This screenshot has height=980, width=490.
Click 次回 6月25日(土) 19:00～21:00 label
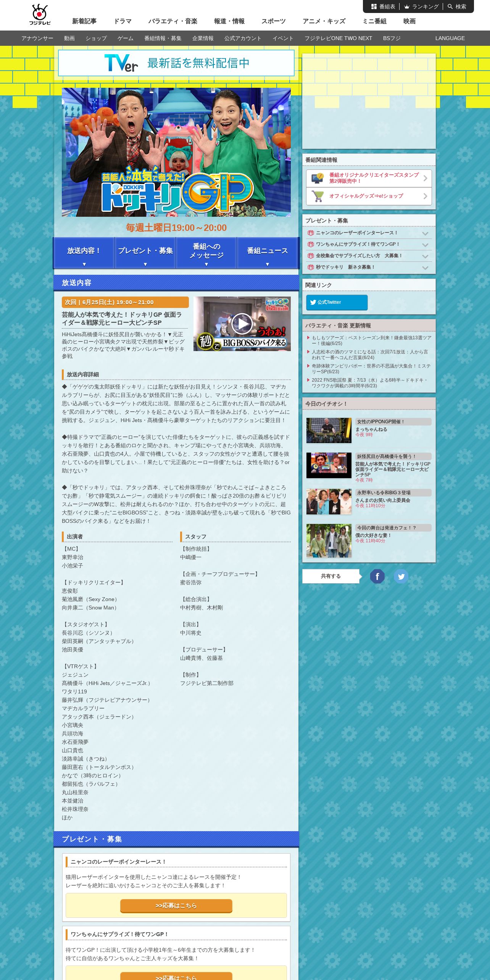point(125,302)
